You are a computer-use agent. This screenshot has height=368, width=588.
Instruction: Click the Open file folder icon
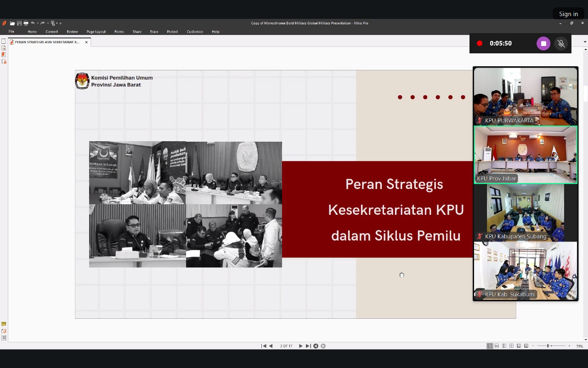pyautogui.click(x=13, y=23)
